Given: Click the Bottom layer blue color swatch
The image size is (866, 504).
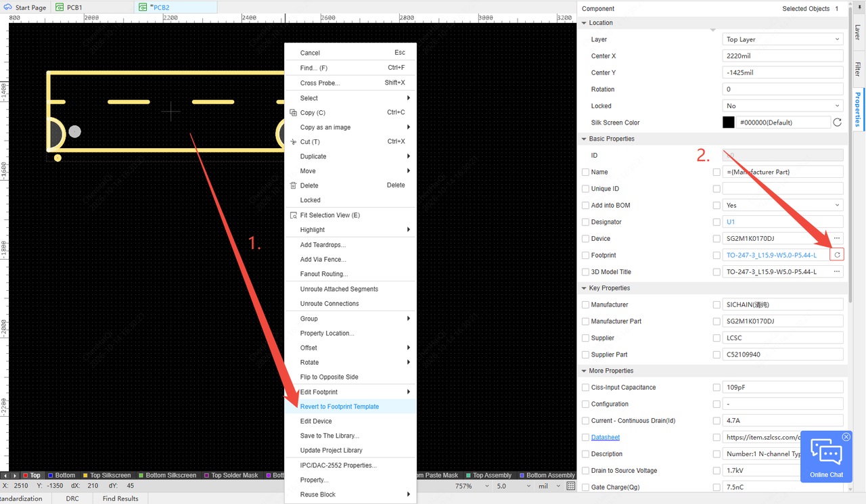Looking at the screenshot, I should pos(50,476).
